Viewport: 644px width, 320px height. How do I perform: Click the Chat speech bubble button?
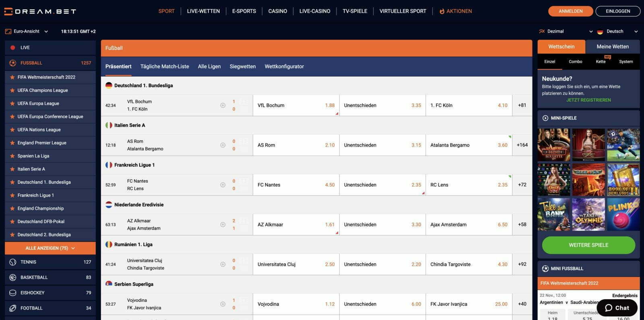tap(617, 308)
